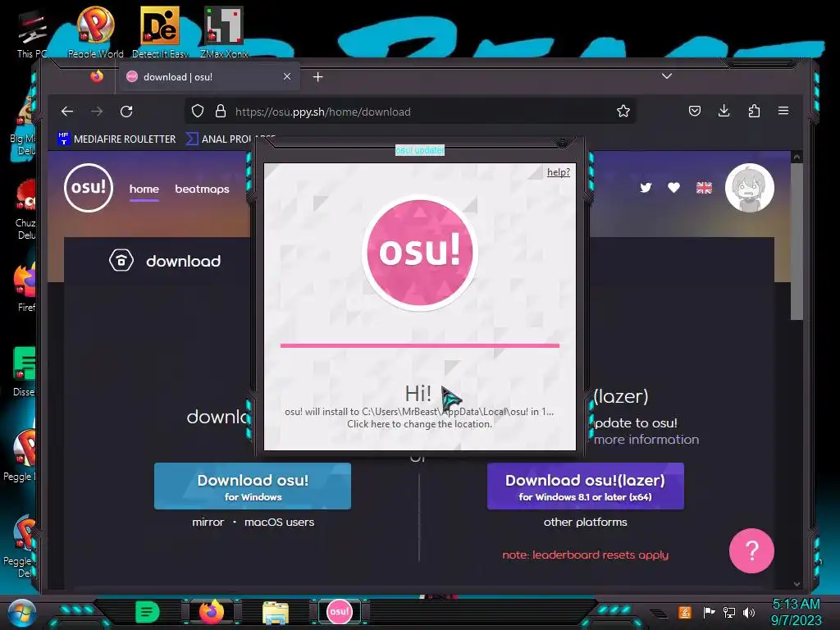Open the osu! Twitter bird icon

[646, 188]
